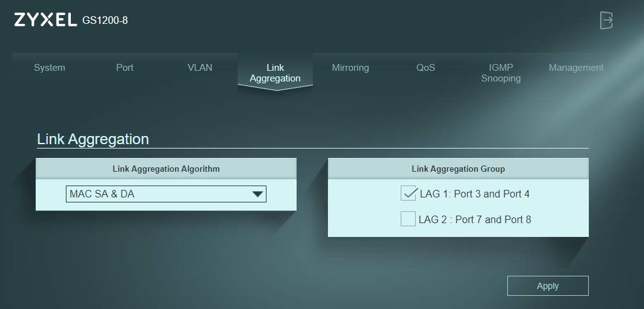This screenshot has width=644, height=309.
Task: Click the logout icon in the header
Action: (606, 20)
